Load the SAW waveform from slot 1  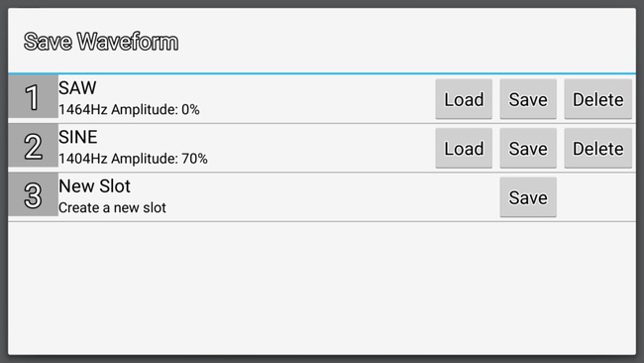click(464, 99)
